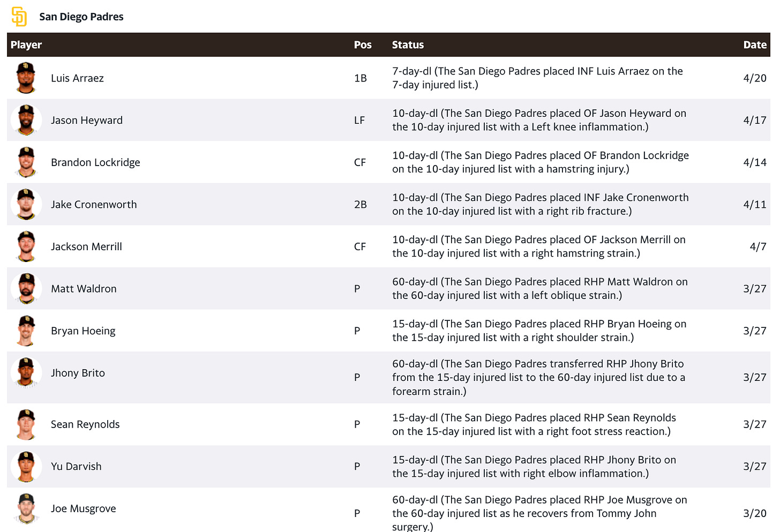Click Reynolds right foot stress reaction status
The image size is (780, 532).
tap(534, 424)
